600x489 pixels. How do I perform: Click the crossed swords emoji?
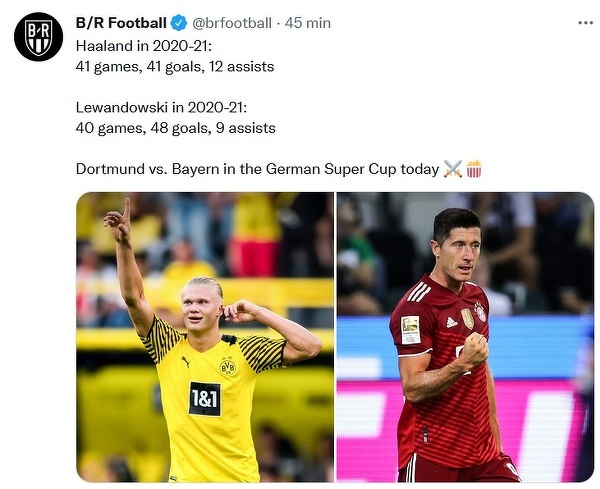453,169
